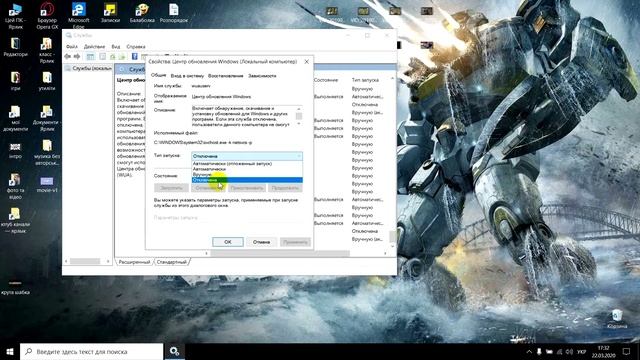
Task: Open the Файл menu in Services
Action: click(72, 47)
